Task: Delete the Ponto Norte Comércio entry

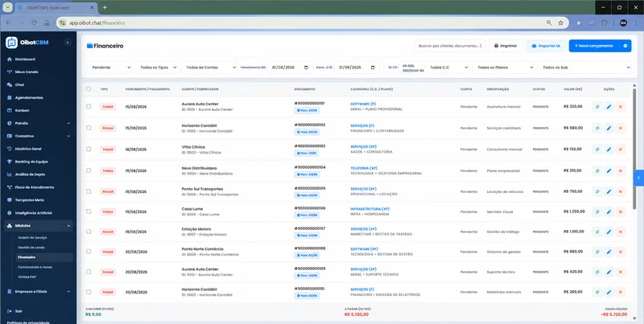Action: click(620, 252)
